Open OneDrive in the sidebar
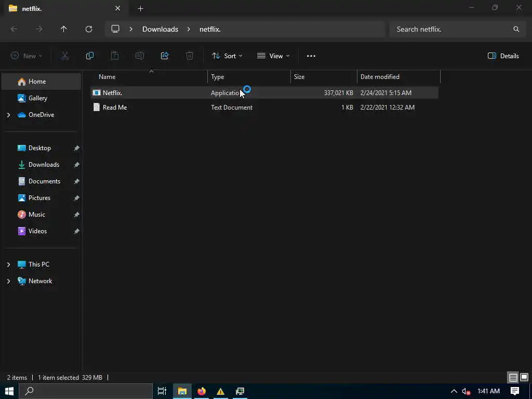Screen dimensions: 532x399 [41, 115]
